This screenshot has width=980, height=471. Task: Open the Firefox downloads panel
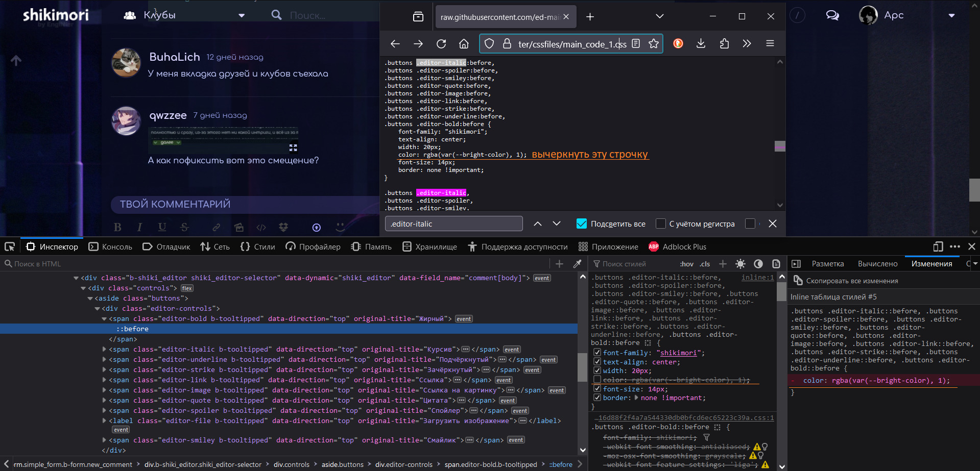pyautogui.click(x=701, y=44)
